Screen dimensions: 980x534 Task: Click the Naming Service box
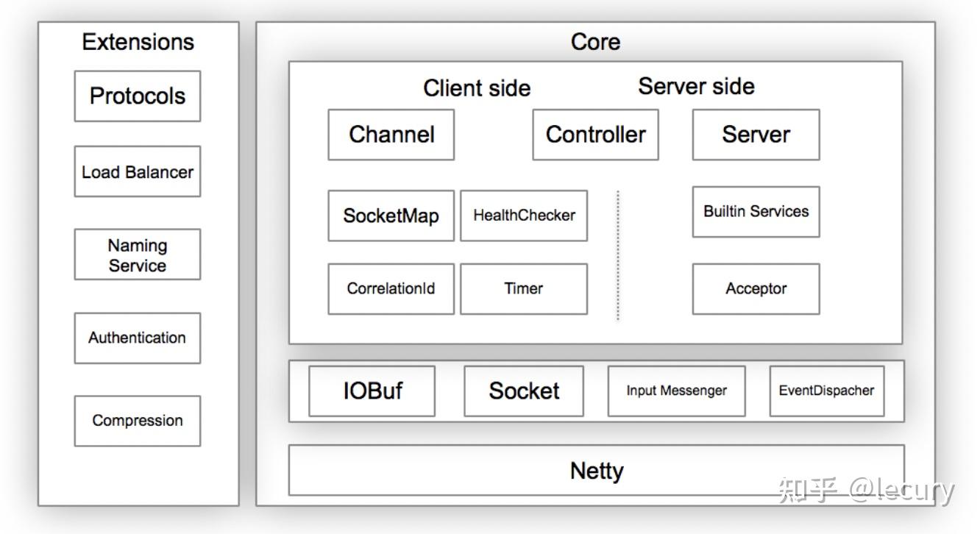click(138, 254)
